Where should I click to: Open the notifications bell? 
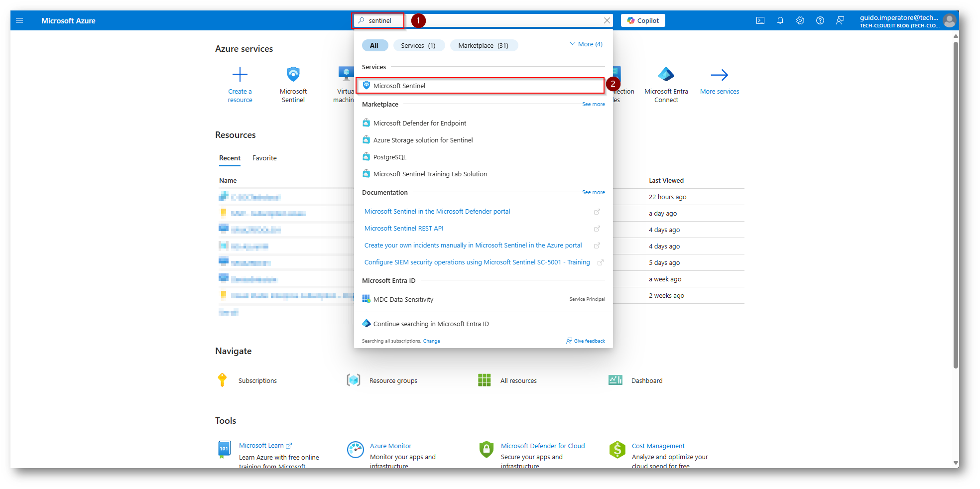pyautogui.click(x=780, y=20)
